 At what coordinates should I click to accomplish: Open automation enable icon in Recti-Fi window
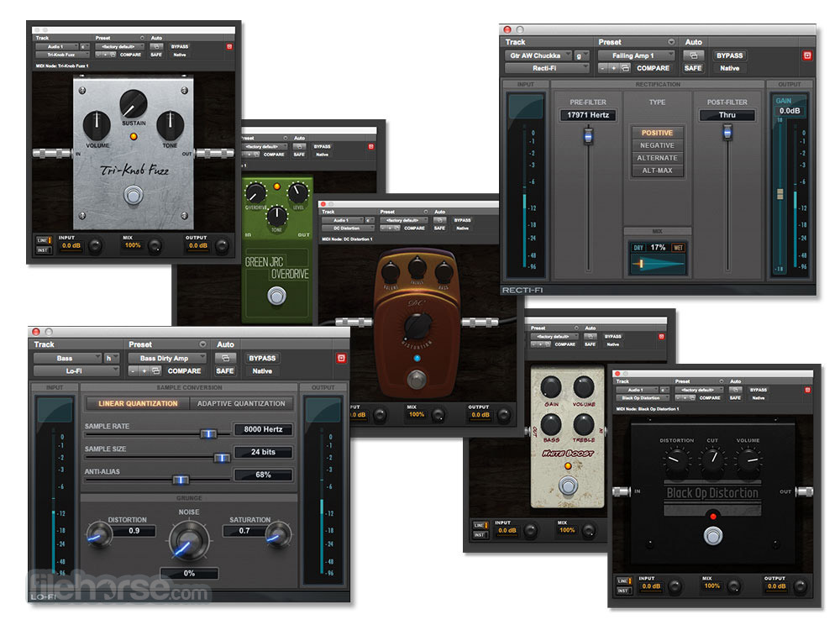[693, 55]
